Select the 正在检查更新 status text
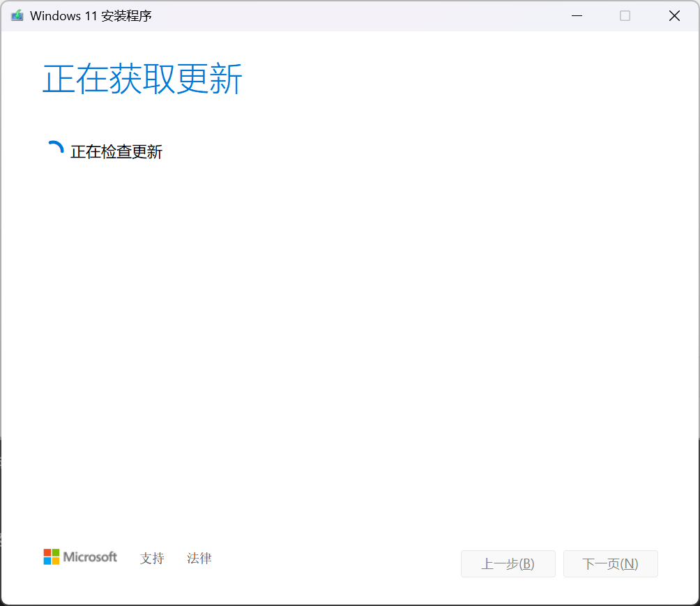 (x=116, y=152)
